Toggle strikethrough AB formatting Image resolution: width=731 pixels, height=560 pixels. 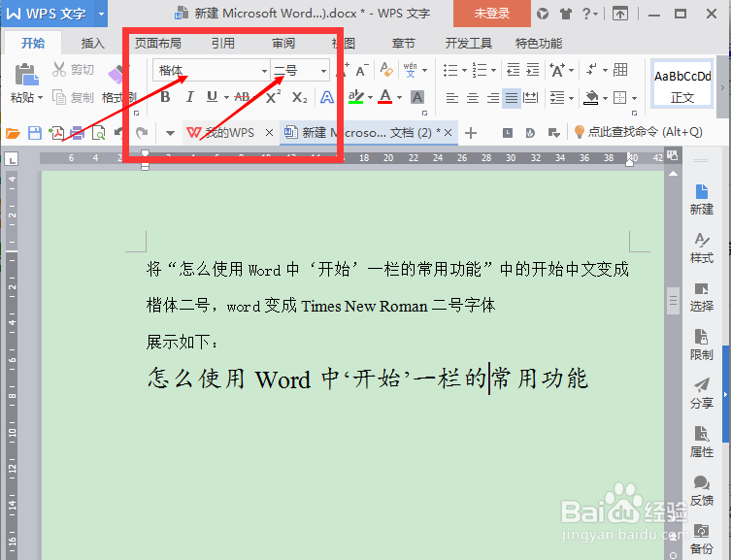242,97
